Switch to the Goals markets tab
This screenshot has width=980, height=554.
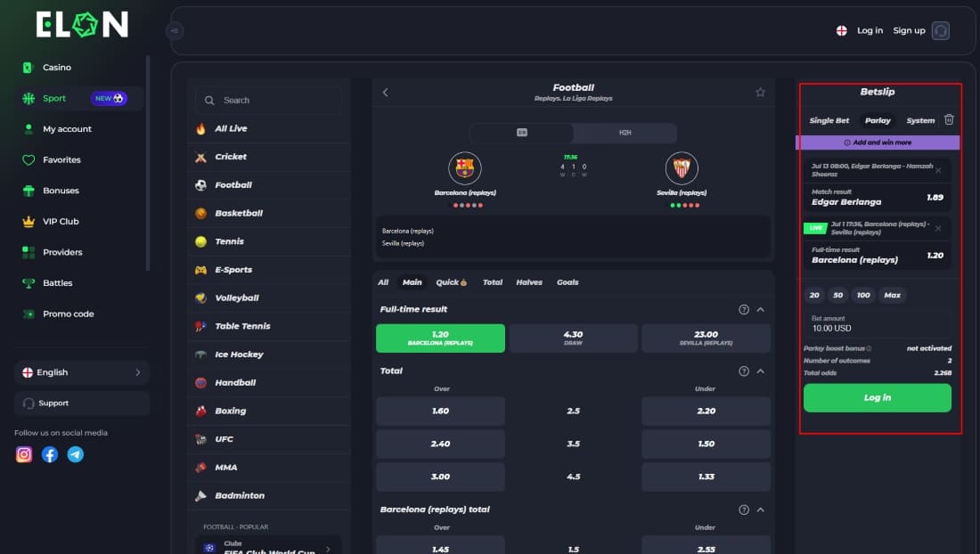click(568, 282)
